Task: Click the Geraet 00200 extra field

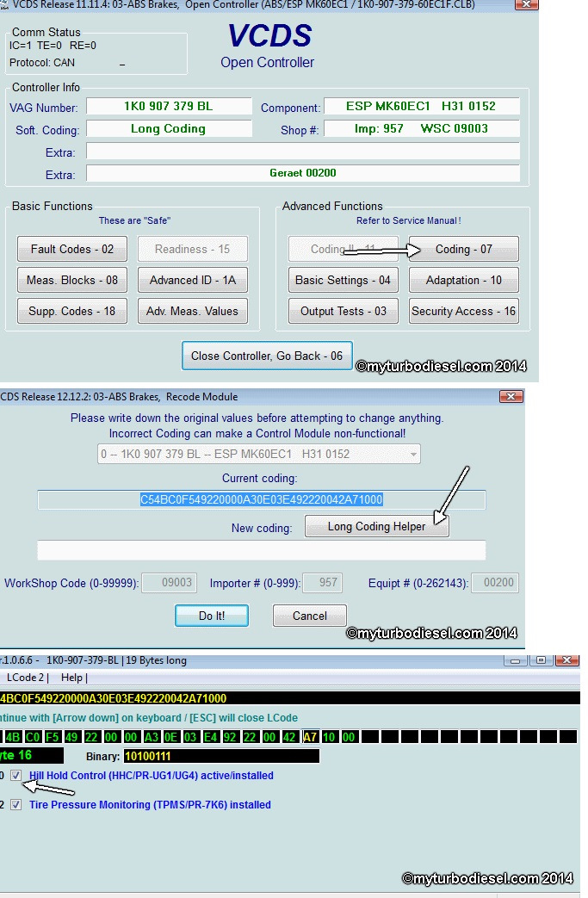Action: tap(303, 173)
